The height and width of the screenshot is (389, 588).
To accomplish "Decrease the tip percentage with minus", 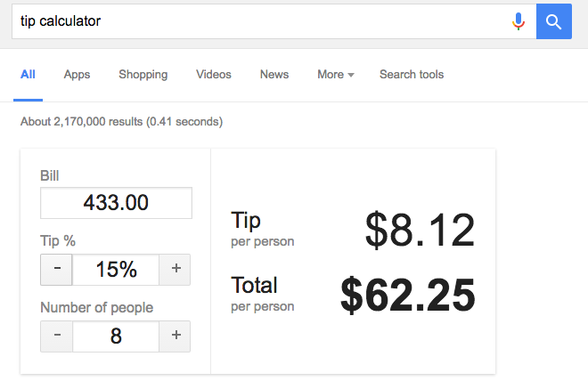I will coord(57,269).
